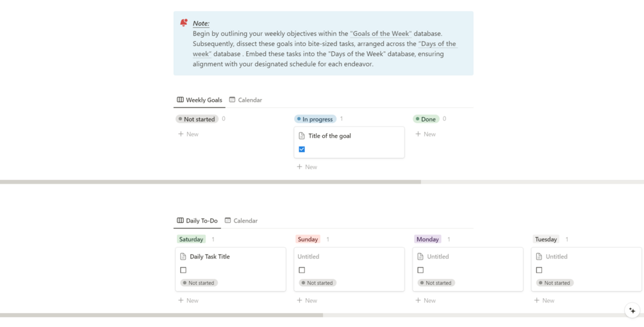
Task: Add a new item under Done column
Action: point(425,134)
